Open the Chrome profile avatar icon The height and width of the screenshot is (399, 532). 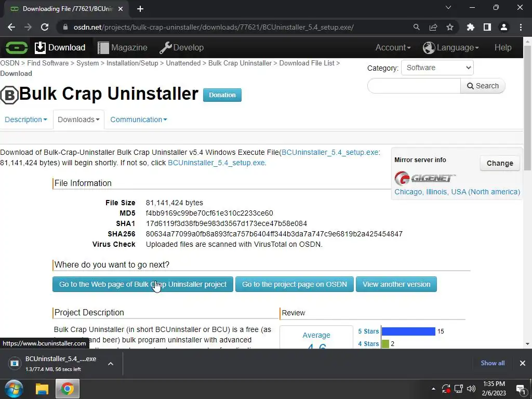click(x=504, y=27)
